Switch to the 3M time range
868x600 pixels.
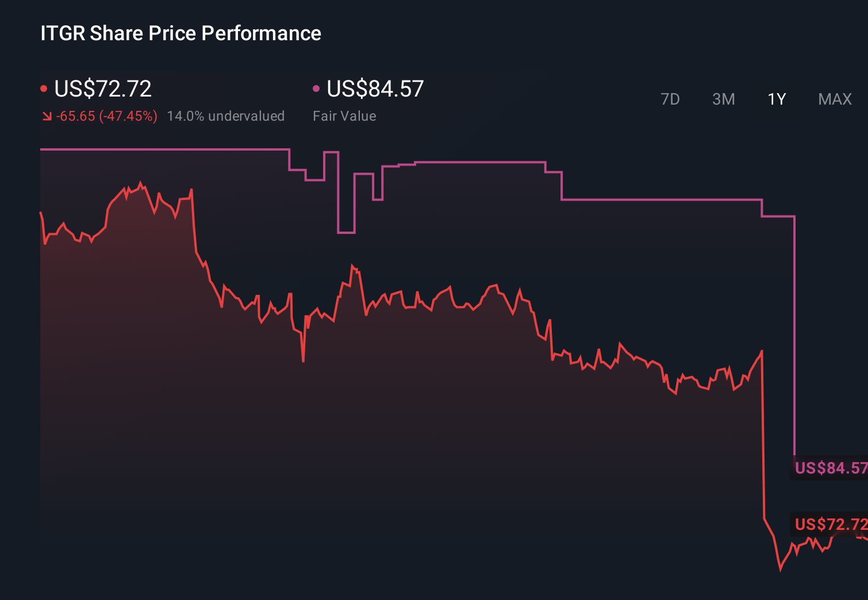(x=724, y=99)
